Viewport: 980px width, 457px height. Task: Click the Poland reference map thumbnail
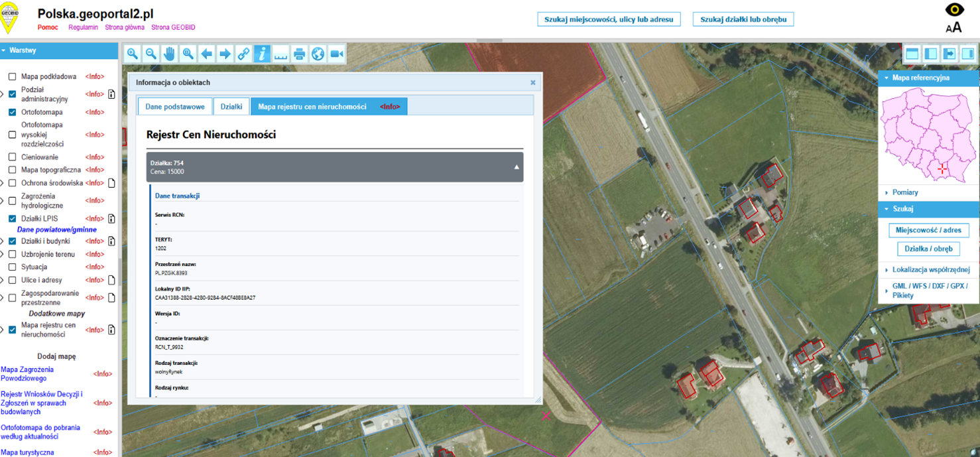tap(928, 137)
